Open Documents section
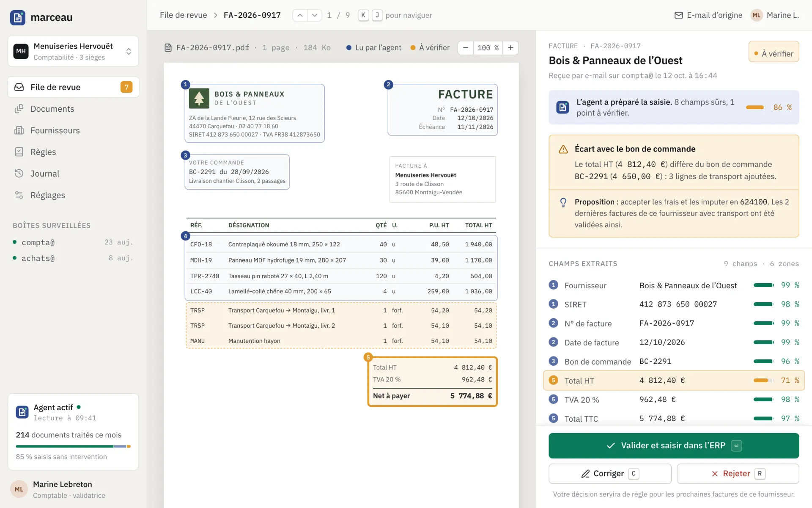Screen dimensions: 812x508 pos(73,109)
